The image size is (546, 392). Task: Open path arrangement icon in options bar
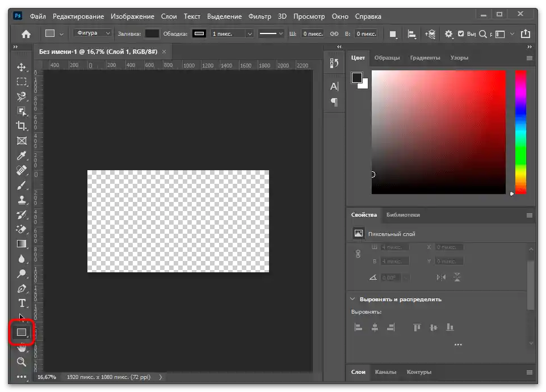[430, 34]
